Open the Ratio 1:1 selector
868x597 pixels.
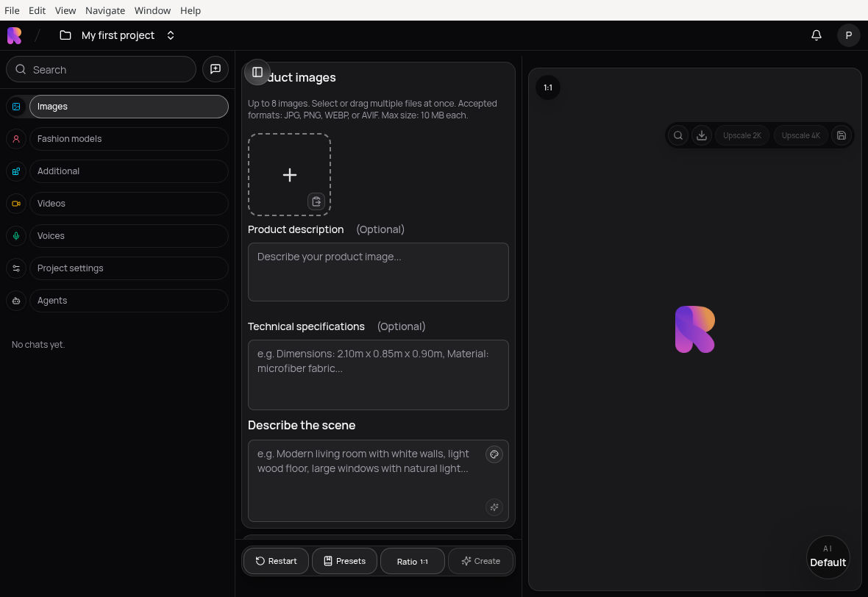[413, 561]
